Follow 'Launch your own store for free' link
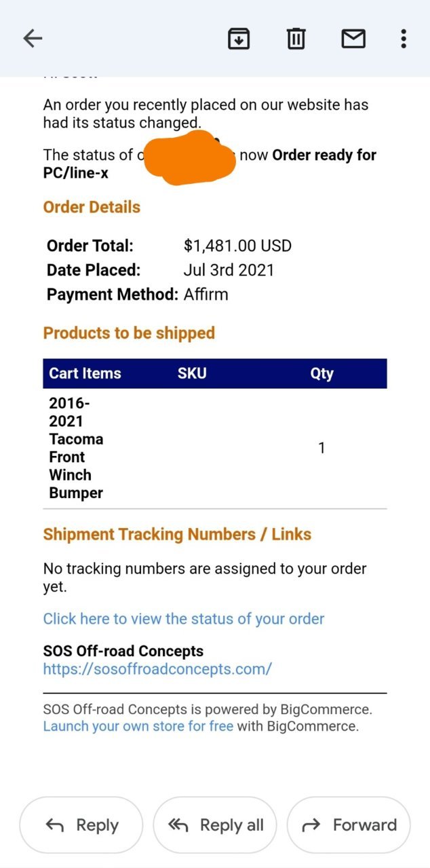The height and width of the screenshot is (868, 430). tap(138, 726)
